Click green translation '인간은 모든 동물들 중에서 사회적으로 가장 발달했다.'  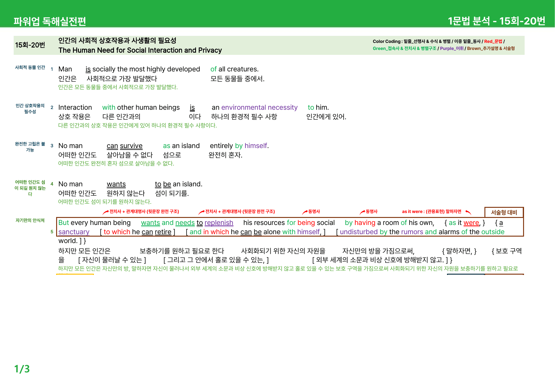pyautogui.click(x=118, y=87)
